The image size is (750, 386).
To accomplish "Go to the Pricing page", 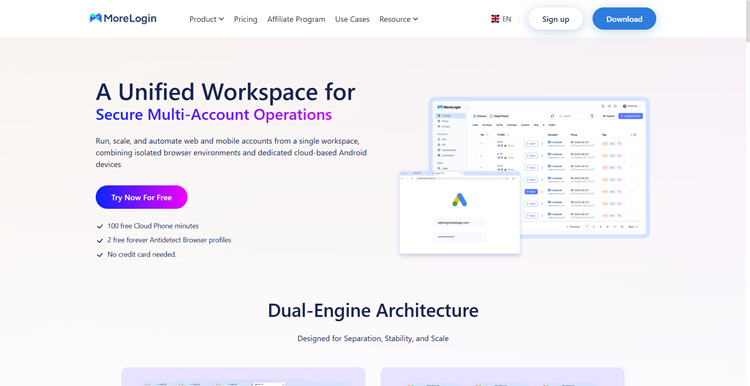I will coord(245,19).
